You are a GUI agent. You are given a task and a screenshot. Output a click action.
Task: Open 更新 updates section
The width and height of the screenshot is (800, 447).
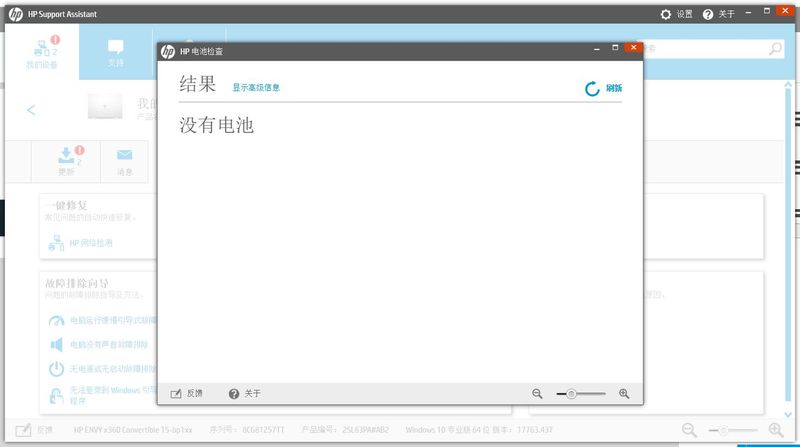coord(66,161)
